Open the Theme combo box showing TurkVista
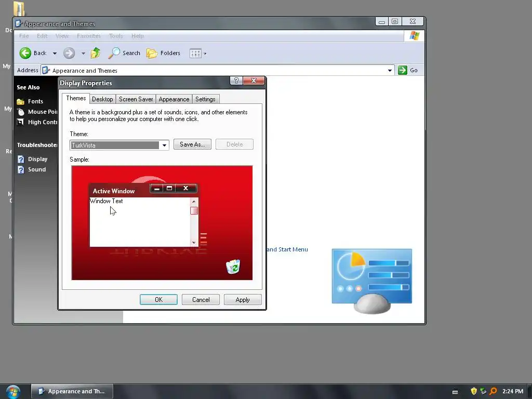 [x=119, y=145]
